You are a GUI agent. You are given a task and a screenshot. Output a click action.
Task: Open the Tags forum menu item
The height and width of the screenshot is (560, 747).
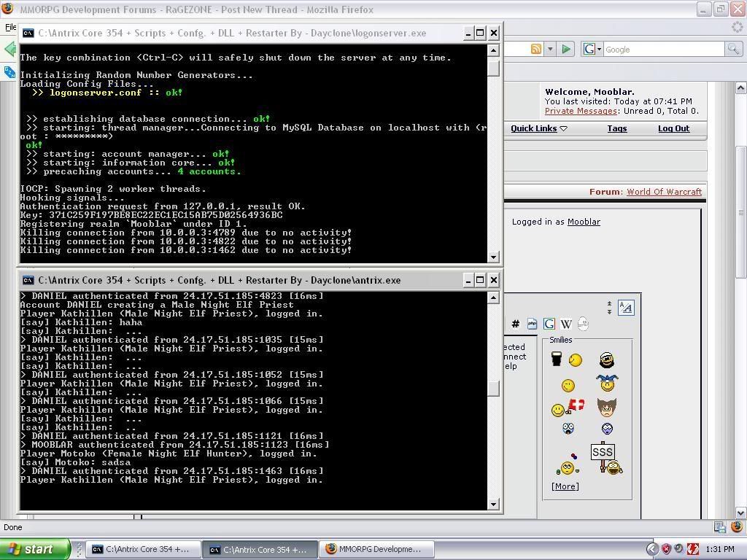616,128
